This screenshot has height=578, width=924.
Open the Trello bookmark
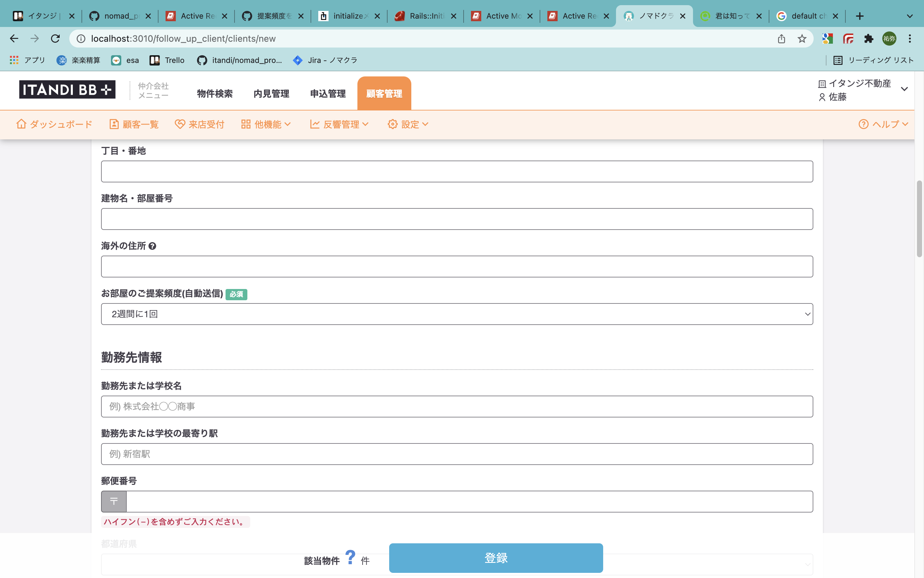pos(167,60)
